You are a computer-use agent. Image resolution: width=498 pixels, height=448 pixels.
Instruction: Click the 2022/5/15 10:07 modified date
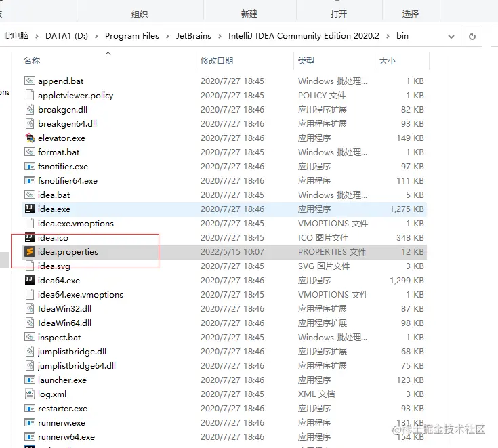[x=232, y=251]
